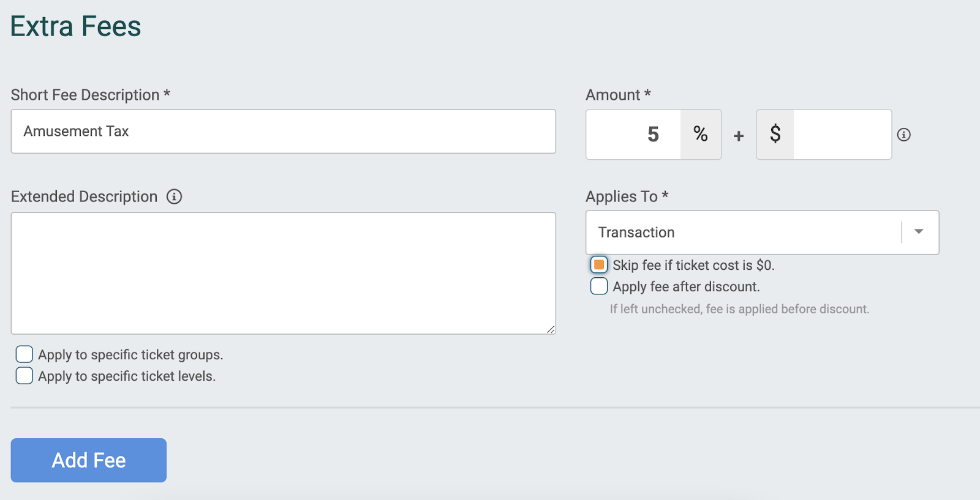Click the percentage amount field showing 5

(633, 135)
